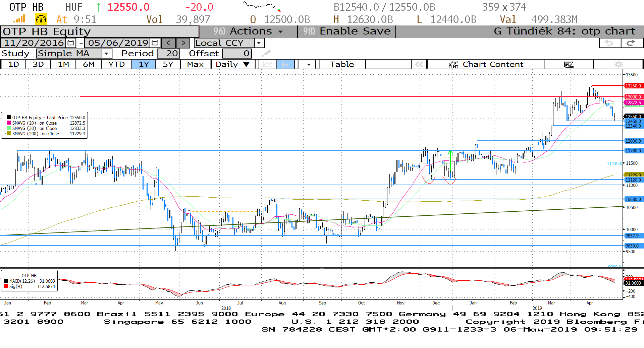Click the edit annotations icon
Screen dimensions: 644x348
pos(569,64)
